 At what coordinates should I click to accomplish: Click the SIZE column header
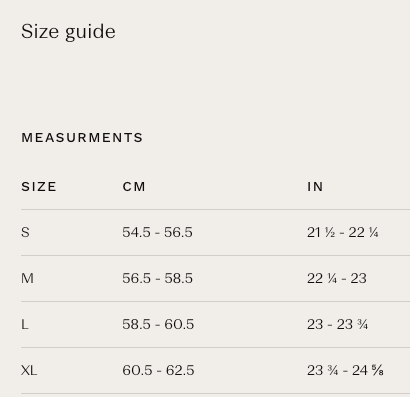(39, 187)
